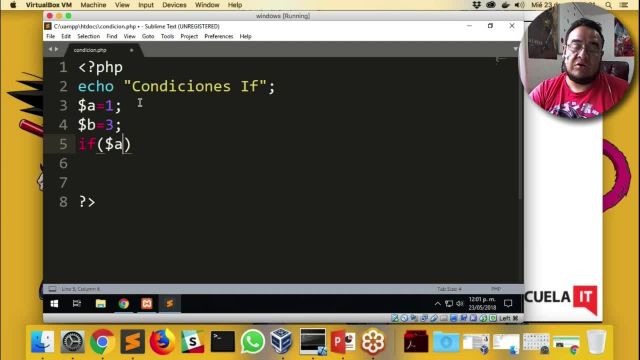Open the Project menu
This screenshot has width=640, height=360.
[189, 36]
